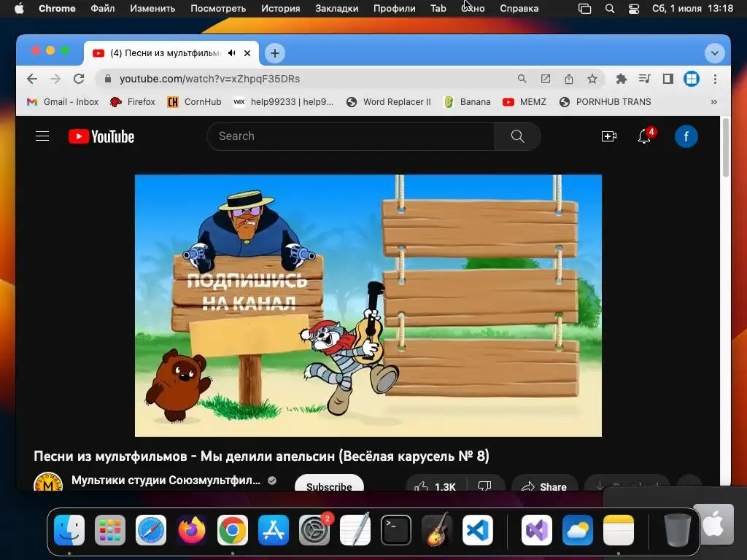Screen dimensions: 747x560
Task: Bookmark this tab with the star icon
Action: pyautogui.click(x=592, y=79)
